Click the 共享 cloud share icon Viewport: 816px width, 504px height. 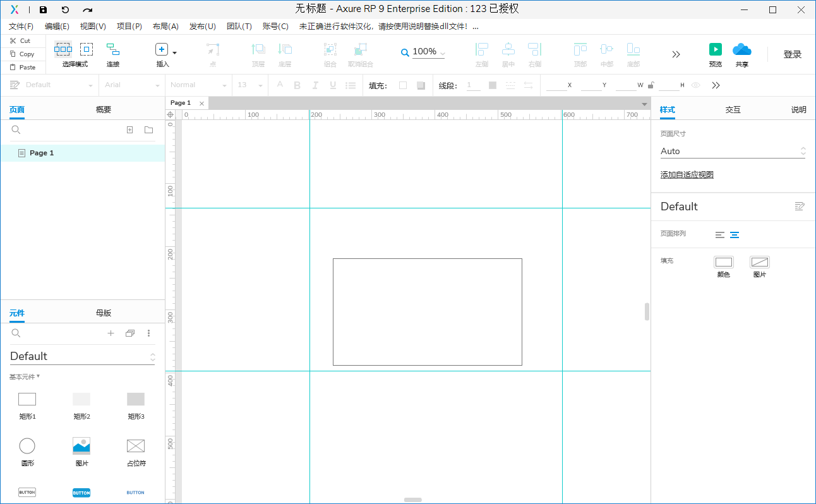[x=742, y=49]
